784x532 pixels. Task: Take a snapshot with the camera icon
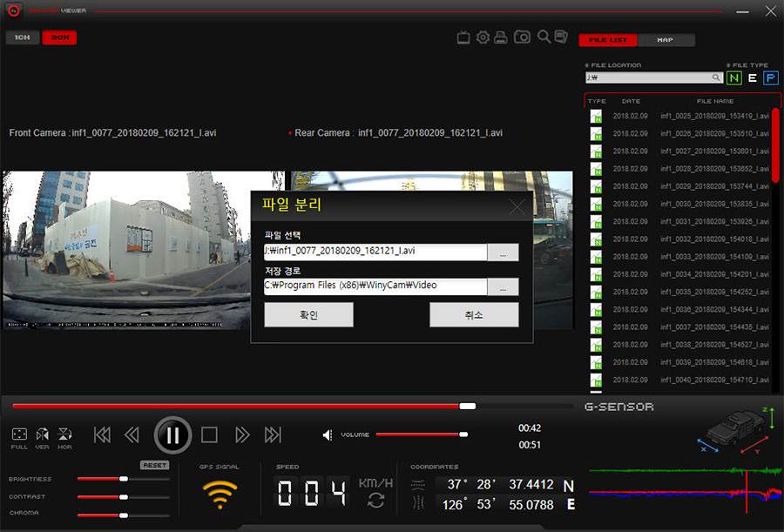[x=522, y=37]
